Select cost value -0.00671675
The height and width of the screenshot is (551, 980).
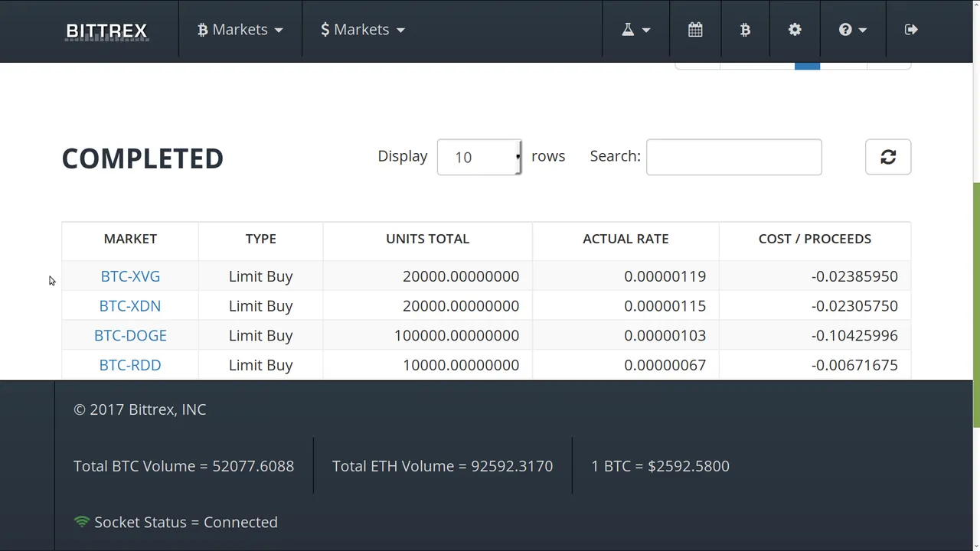click(854, 365)
